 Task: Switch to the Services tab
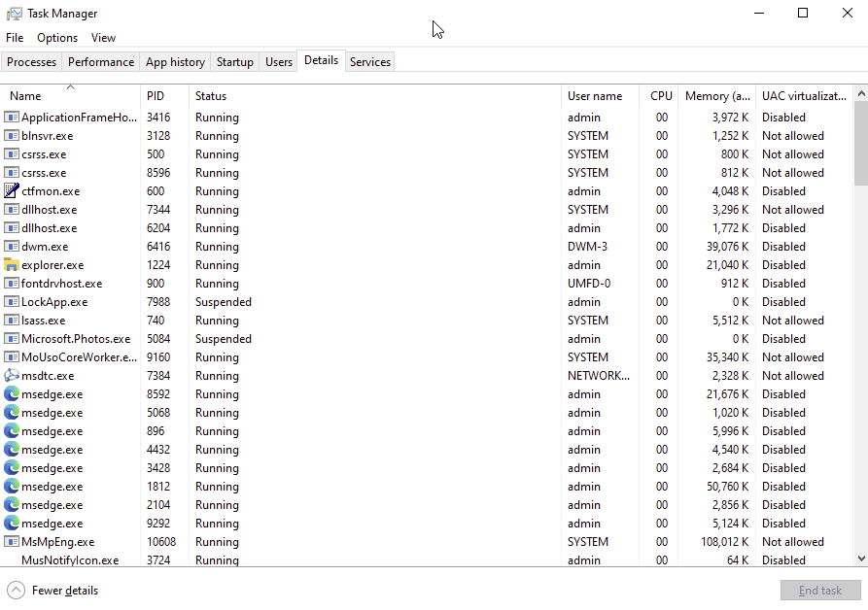[369, 62]
